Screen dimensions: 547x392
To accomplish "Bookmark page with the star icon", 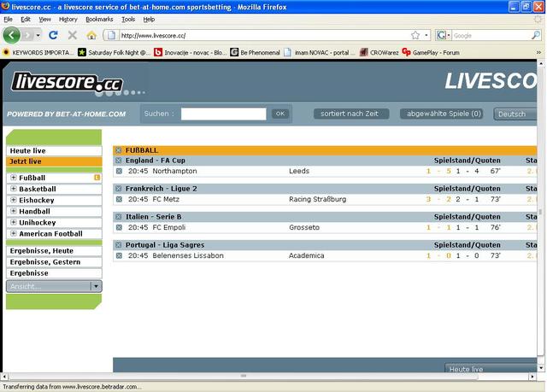I will 415,35.
